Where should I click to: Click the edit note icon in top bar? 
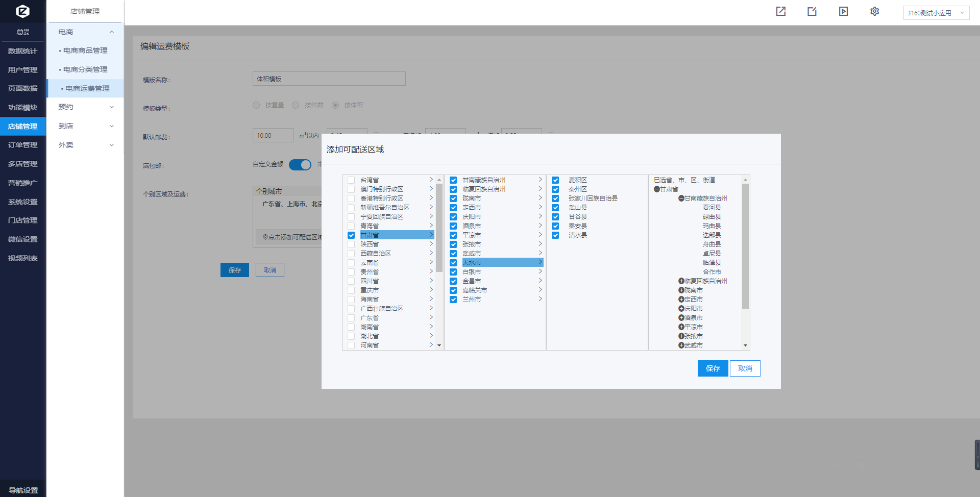(x=812, y=11)
